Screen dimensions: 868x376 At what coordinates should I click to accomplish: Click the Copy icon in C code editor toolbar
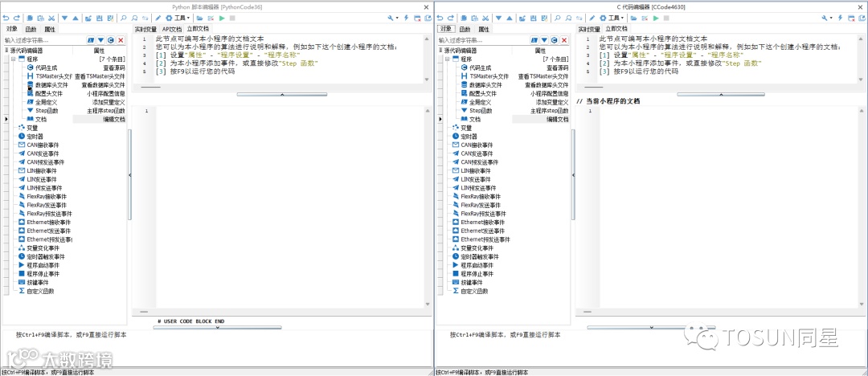pyautogui.click(x=464, y=18)
